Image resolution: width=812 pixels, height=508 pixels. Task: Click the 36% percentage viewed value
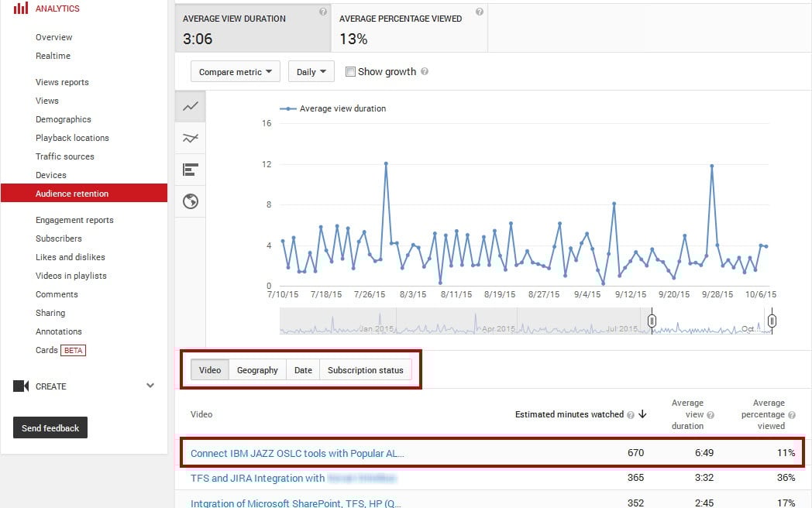click(x=786, y=478)
